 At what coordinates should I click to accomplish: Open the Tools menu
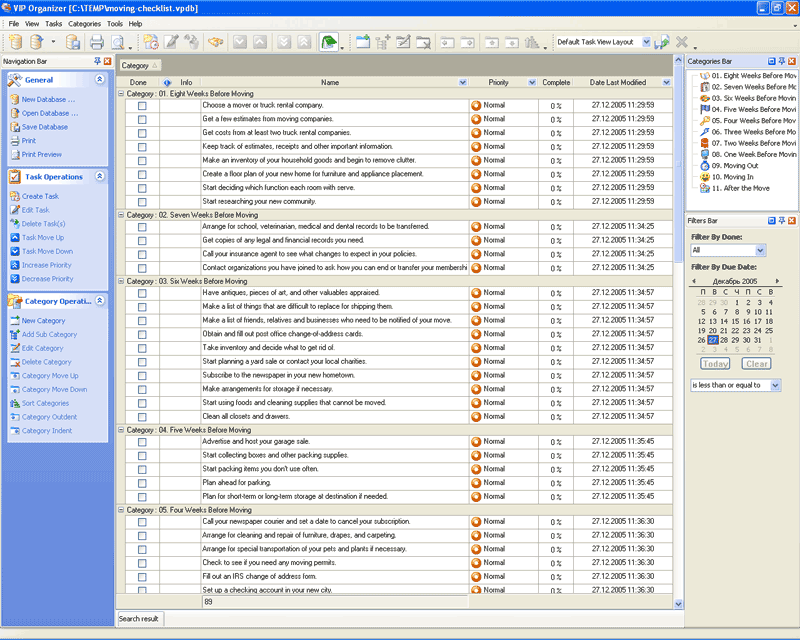pyautogui.click(x=115, y=23)
